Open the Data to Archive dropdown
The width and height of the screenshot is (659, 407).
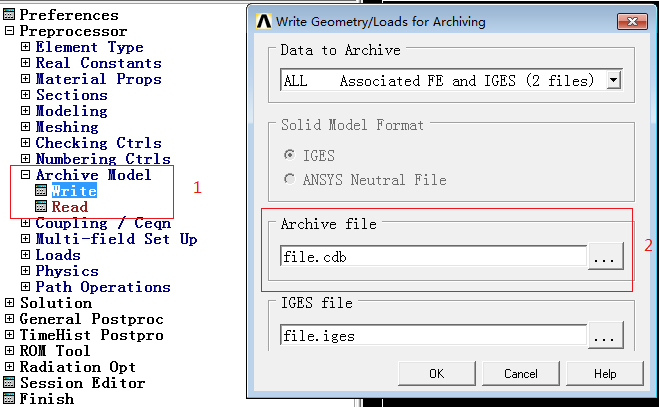coord(614,80)
